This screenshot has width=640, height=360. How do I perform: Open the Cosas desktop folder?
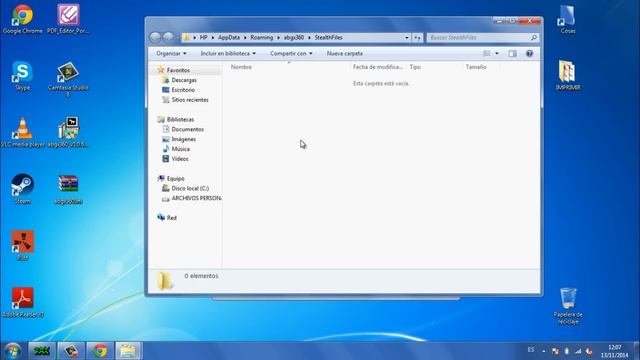click(568, 19)
